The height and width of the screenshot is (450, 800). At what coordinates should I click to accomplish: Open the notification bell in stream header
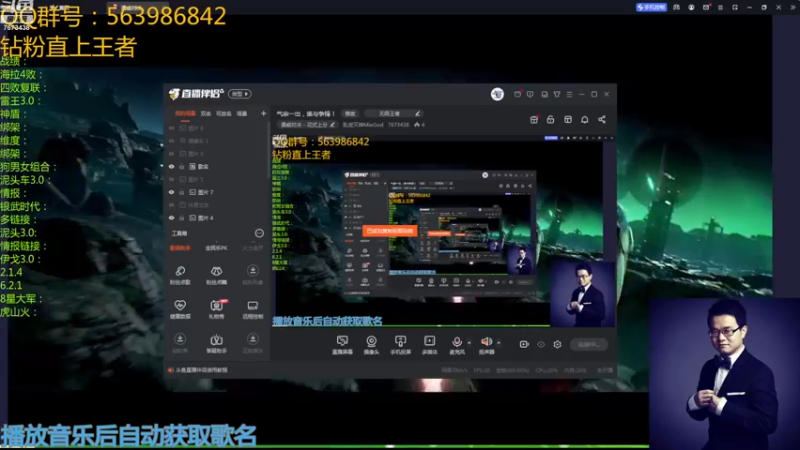pyautogui.click(x=585, y=119)
